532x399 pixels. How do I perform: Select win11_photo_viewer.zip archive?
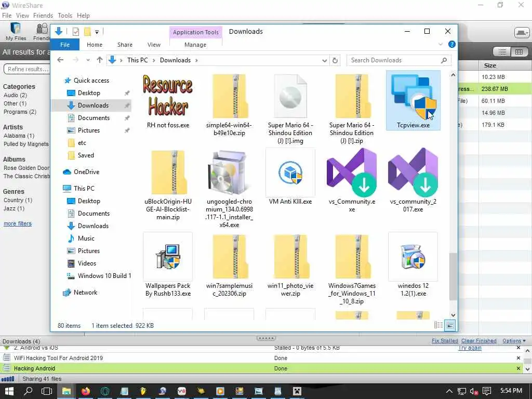pyautogui.click(x=290, y=265)
